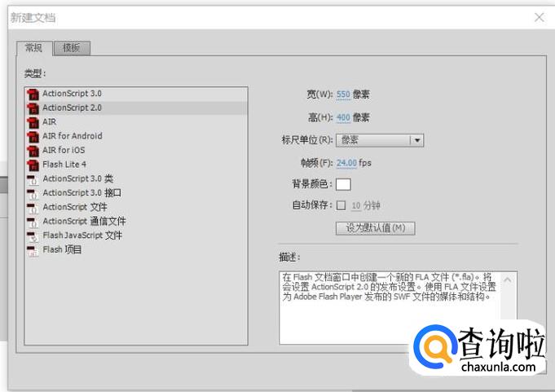The image size is (555, 392).
Task: Open the 标尺单位 dropdown
Action: pyautogui.click(x=380, y=140)
